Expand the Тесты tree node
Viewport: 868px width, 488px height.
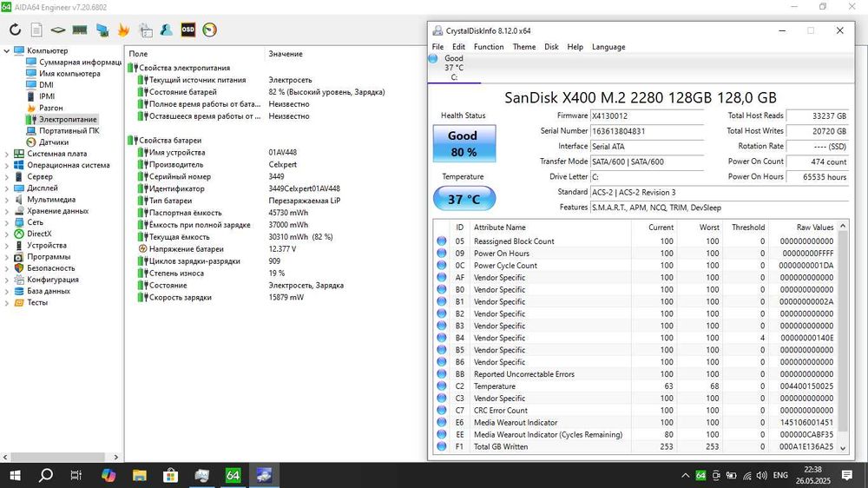click(x=7, y=302)
